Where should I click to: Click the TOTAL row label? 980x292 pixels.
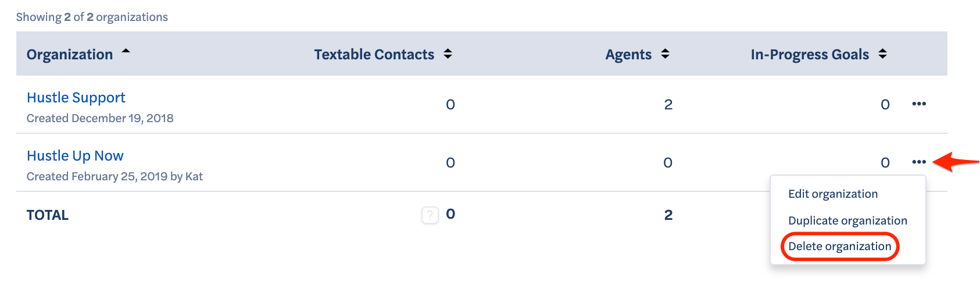(48, 215)
